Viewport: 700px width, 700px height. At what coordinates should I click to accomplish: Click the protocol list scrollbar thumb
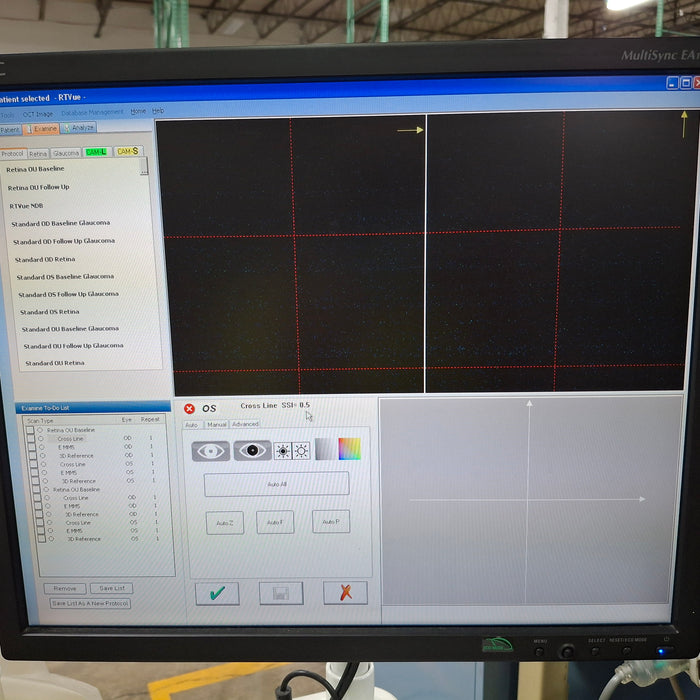pos(144,166)
